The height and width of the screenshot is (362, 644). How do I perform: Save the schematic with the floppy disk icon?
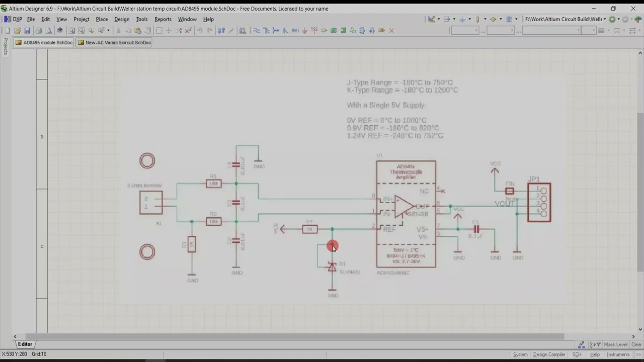27,31
